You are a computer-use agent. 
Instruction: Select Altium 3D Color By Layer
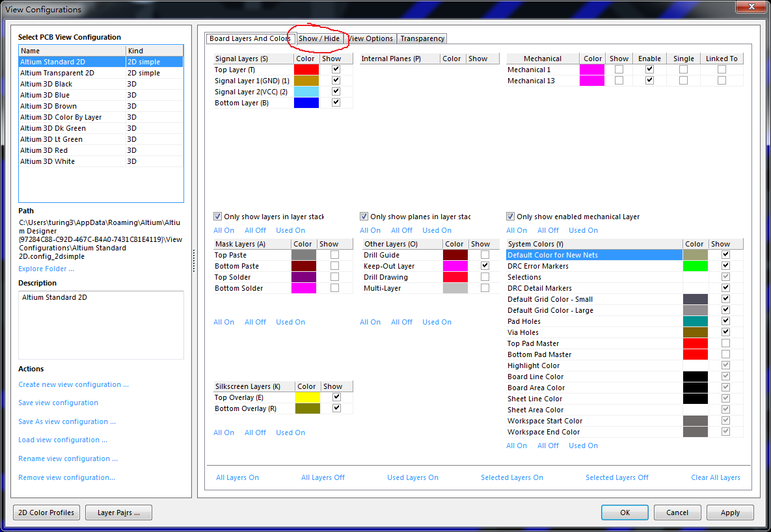[x=101, y=117]
